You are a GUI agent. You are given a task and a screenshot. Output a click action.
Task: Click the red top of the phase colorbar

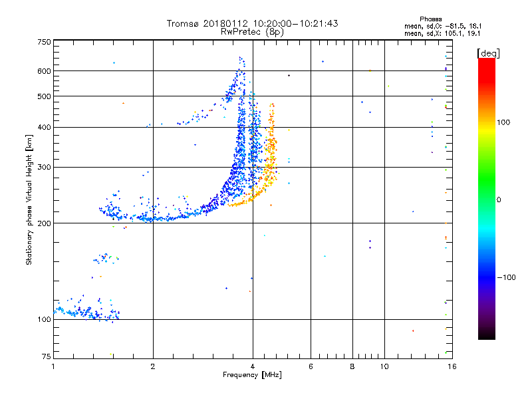pos(487,68)
